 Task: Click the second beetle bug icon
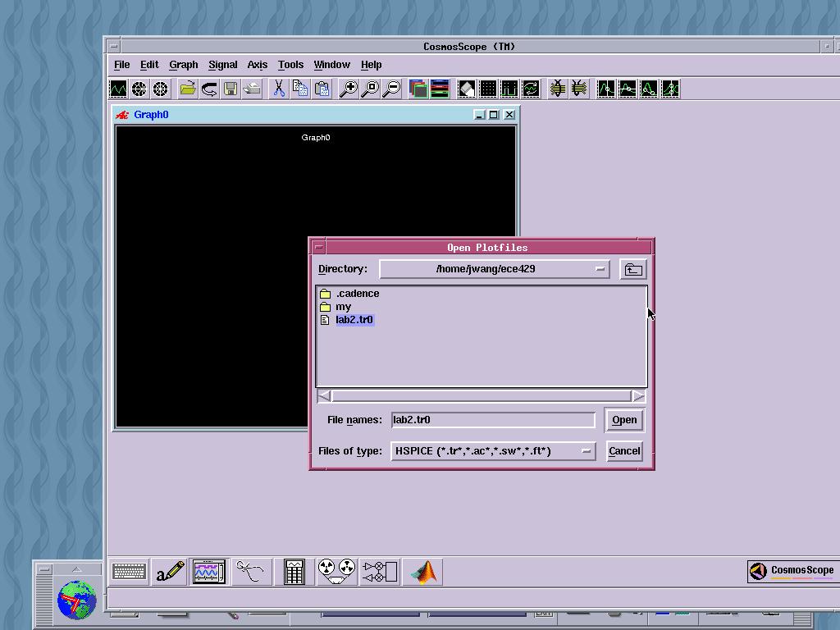pyautogui.click(x=579, y=89)
